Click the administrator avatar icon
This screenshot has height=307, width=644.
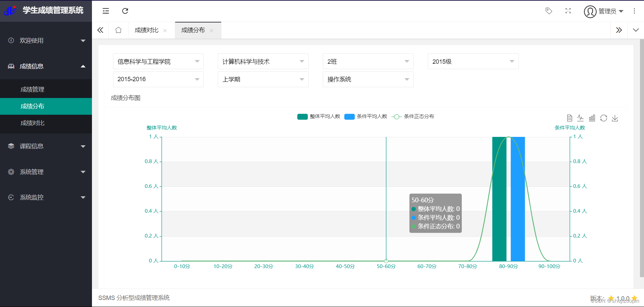point(590,11)
